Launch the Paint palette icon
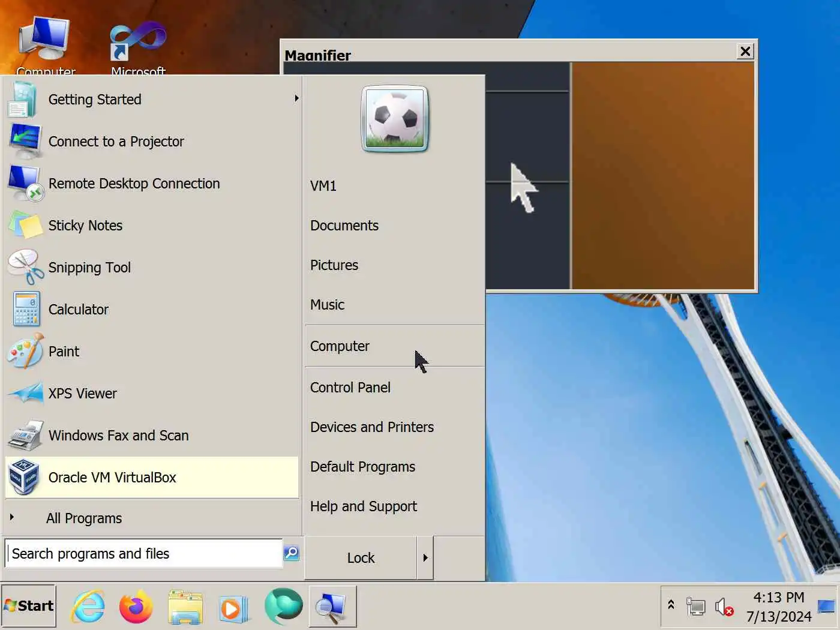This screenshot has width=840, height=630. pyautogui.click(x=25, y=352)
